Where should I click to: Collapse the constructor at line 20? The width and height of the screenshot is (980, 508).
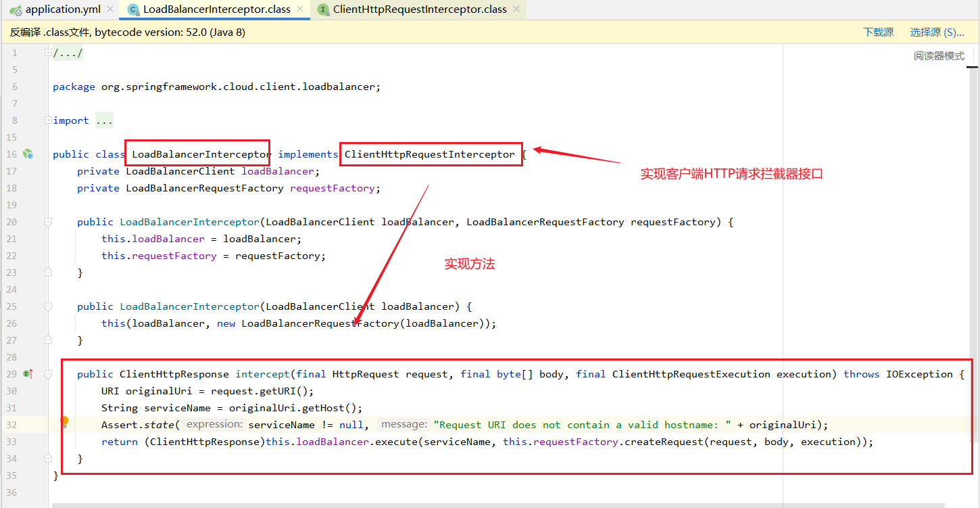click(x=48, y=222)
